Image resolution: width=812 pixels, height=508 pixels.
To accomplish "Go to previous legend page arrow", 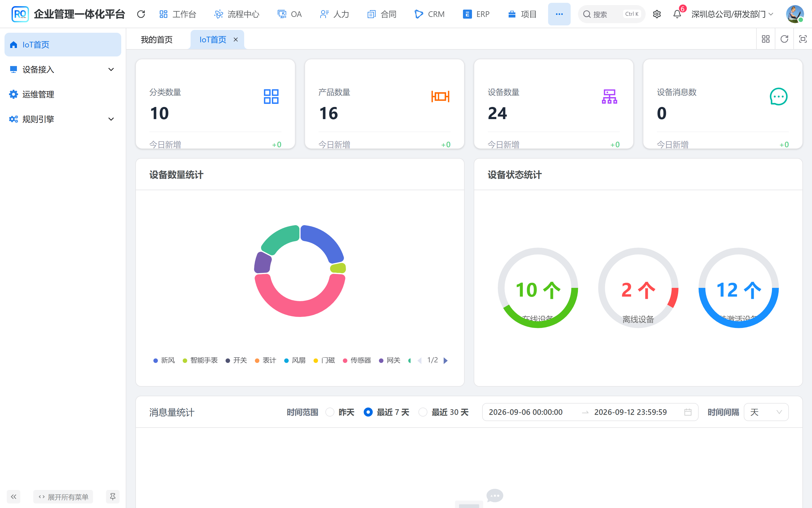I will [x=420, y=360].
